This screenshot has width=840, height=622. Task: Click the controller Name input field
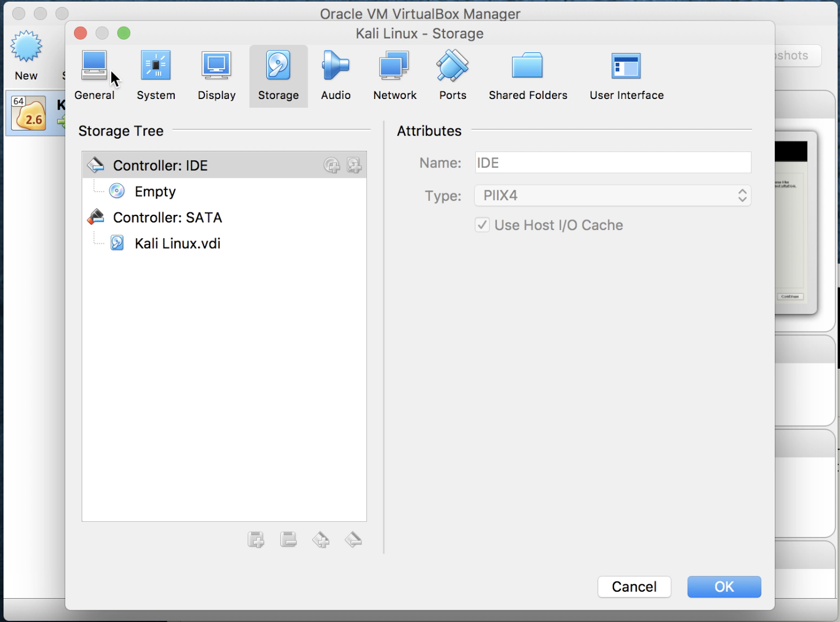point(613,162)
